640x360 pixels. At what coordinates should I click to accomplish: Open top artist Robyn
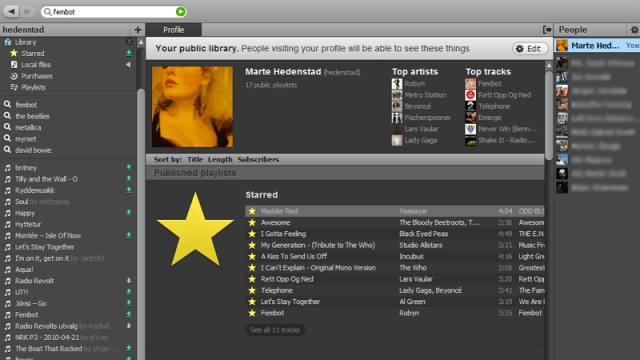tap(414, 84)
